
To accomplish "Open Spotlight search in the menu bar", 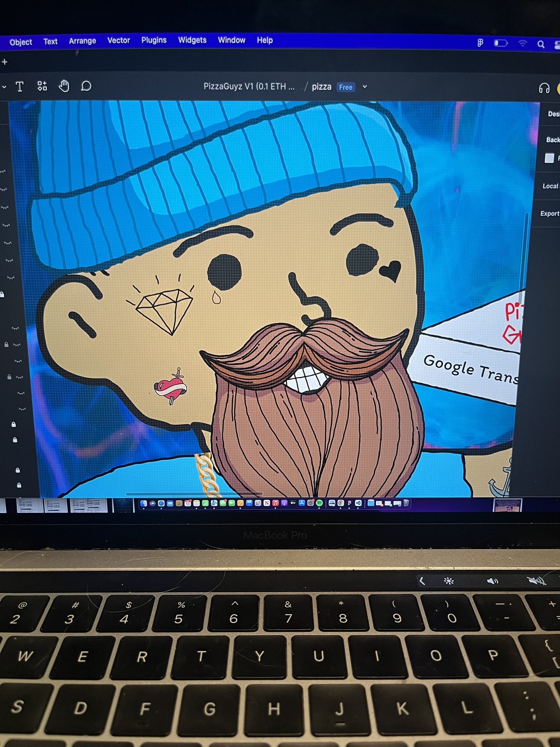I will pos(541,44).
